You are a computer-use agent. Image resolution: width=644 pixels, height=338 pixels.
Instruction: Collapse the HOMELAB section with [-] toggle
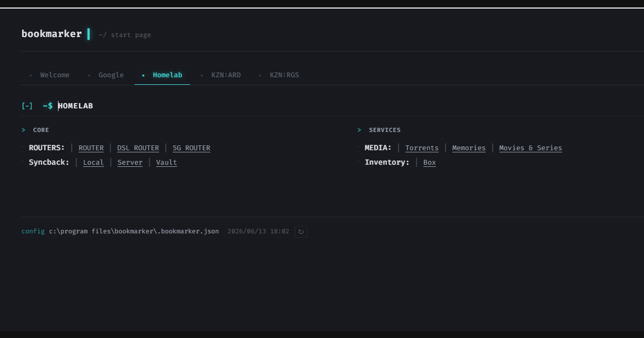pos(27,106)
